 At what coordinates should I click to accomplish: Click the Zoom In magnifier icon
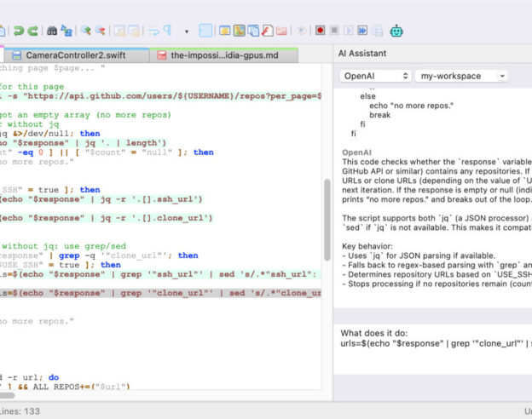tap(86, 31)
